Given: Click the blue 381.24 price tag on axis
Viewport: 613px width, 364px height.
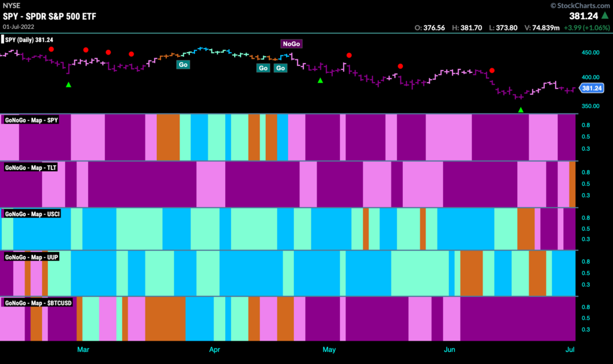Looking at the screenshot, I should coord(591,88).
